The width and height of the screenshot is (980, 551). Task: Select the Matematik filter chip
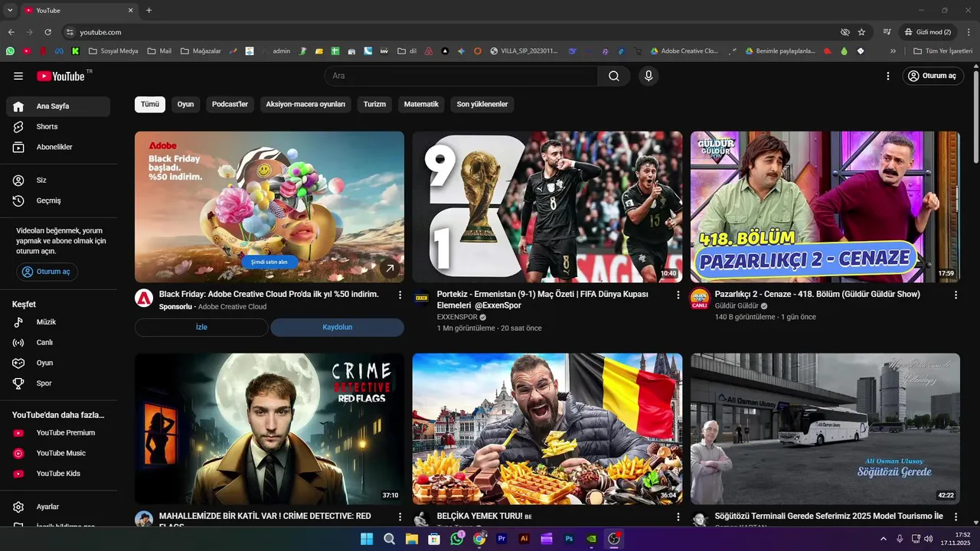coord(421,104)
